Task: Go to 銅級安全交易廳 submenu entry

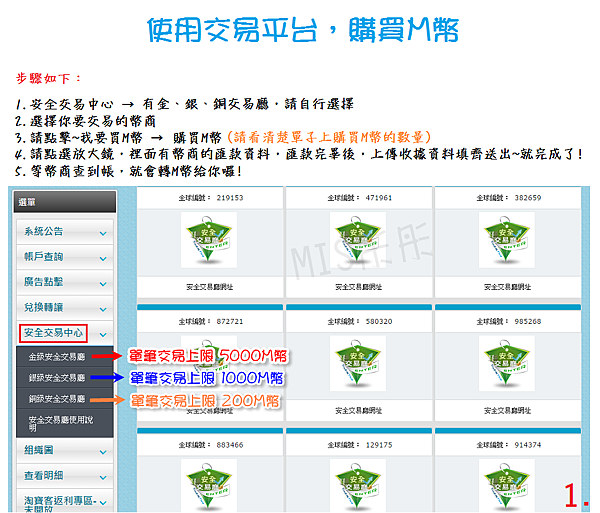Action: point(65,399)
